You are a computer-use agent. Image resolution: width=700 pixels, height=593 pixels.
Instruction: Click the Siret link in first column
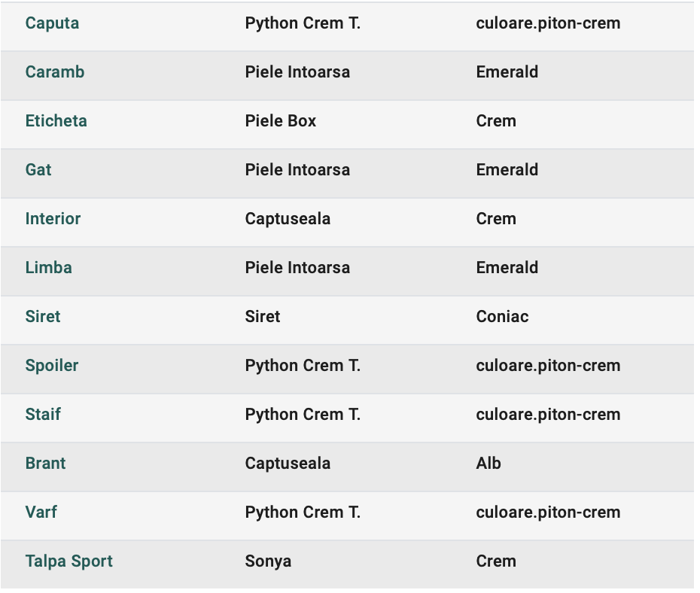tap(43, 316)
